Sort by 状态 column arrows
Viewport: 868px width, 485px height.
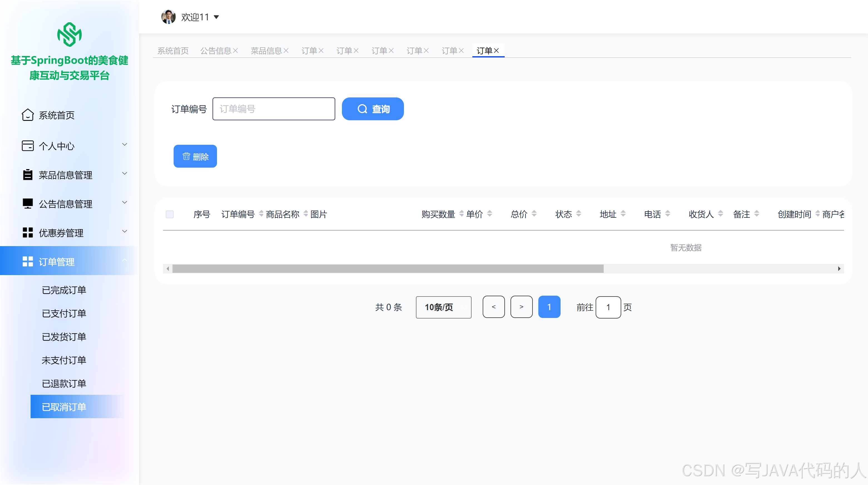click(579, 214)
